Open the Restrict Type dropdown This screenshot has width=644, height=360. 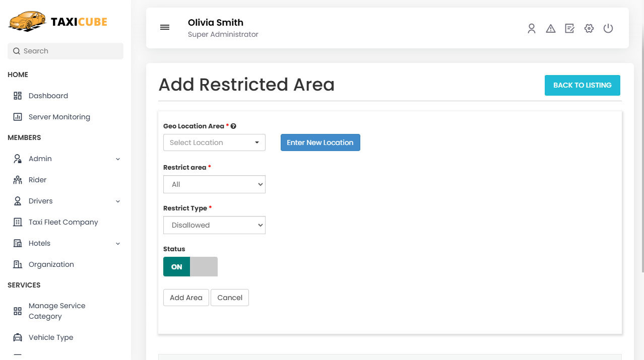214,225
